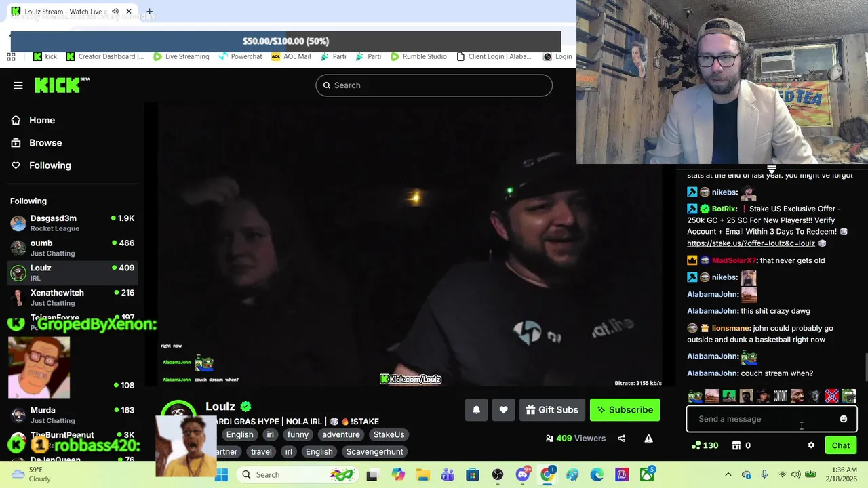Open Powerchat bookmark
Screen dimensions: 868x488
coord(240,57)
